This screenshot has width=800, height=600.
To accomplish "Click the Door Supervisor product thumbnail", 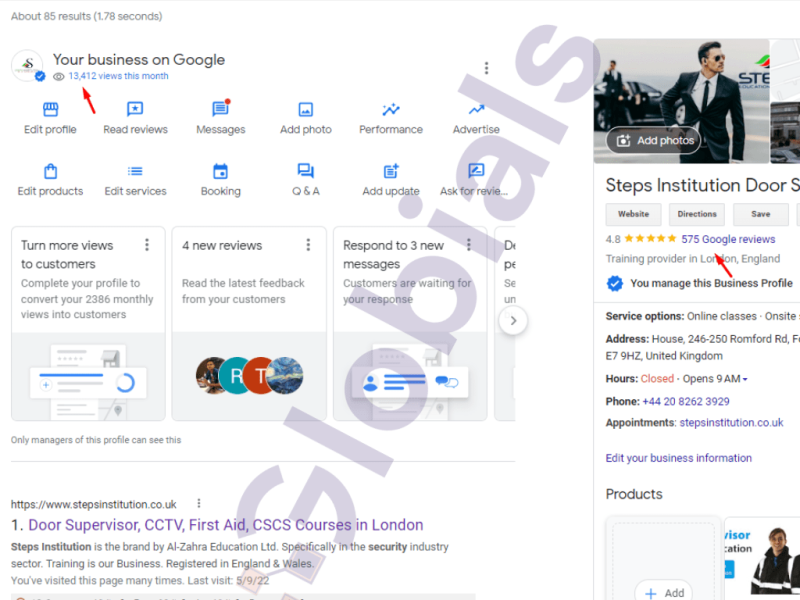I will (x=762, y=559).
